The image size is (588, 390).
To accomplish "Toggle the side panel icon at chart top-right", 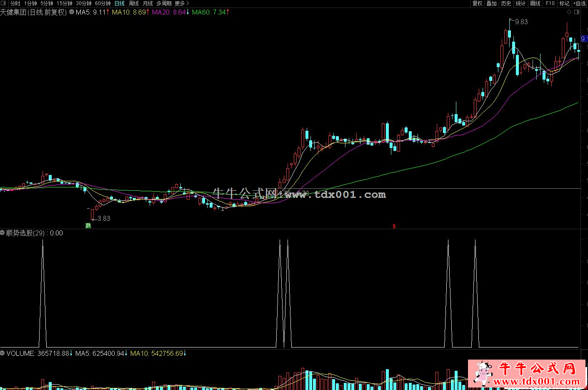I will click(x=577, y=12).
